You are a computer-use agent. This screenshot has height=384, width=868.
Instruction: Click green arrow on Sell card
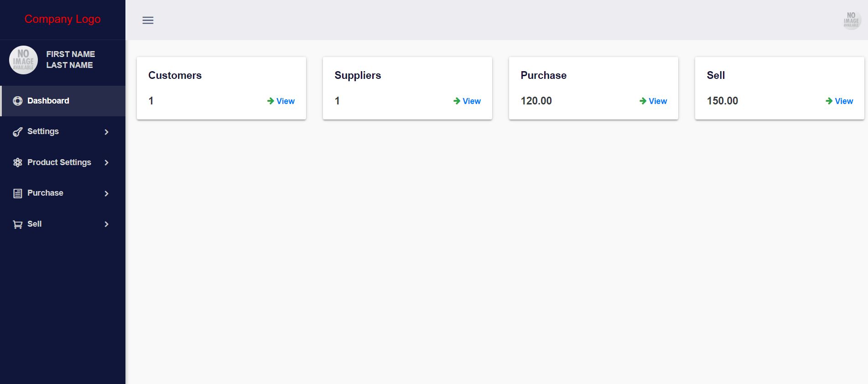[x=829, y=101]
